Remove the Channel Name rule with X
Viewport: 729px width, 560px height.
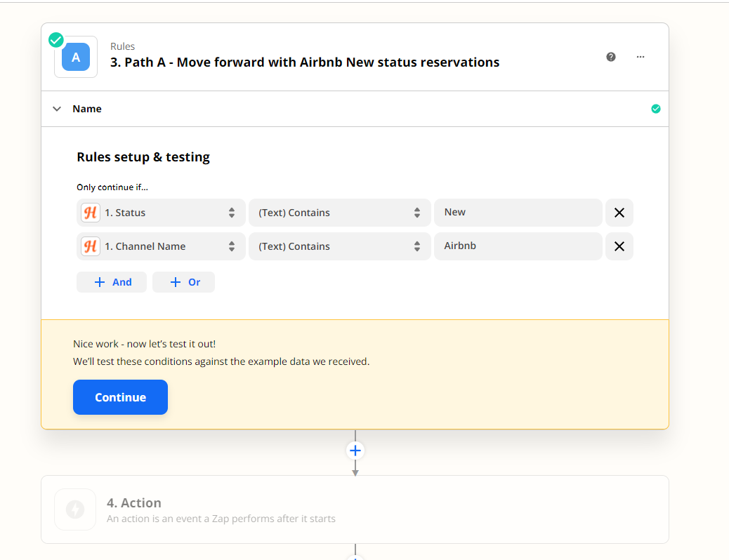click(x=619, y=246)
